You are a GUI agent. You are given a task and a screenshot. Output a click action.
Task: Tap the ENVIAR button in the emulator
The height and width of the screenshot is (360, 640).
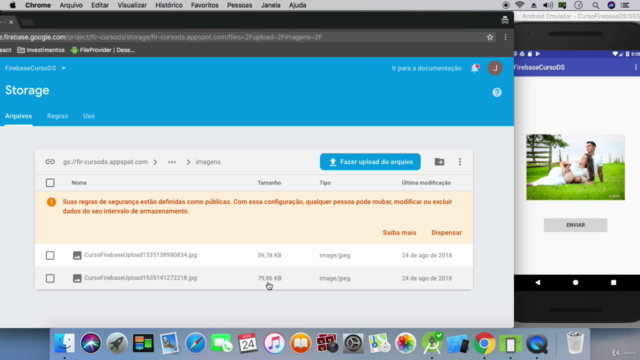[x=575, y=225]
